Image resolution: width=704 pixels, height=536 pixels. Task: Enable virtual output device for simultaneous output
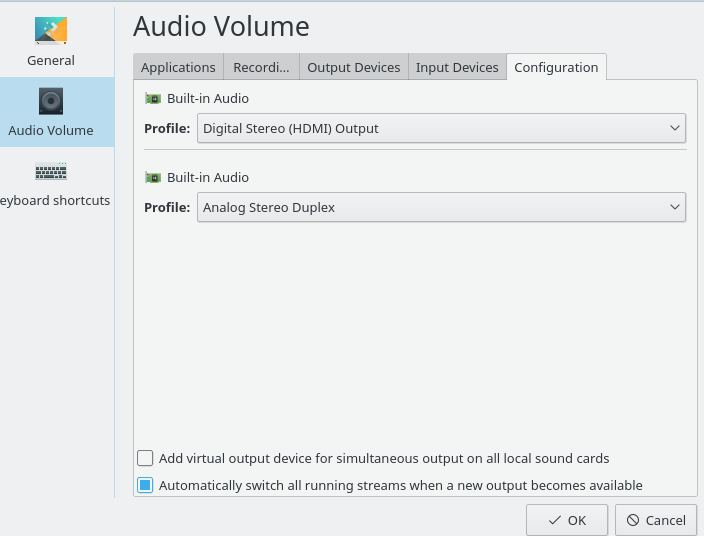coord(146,458)
